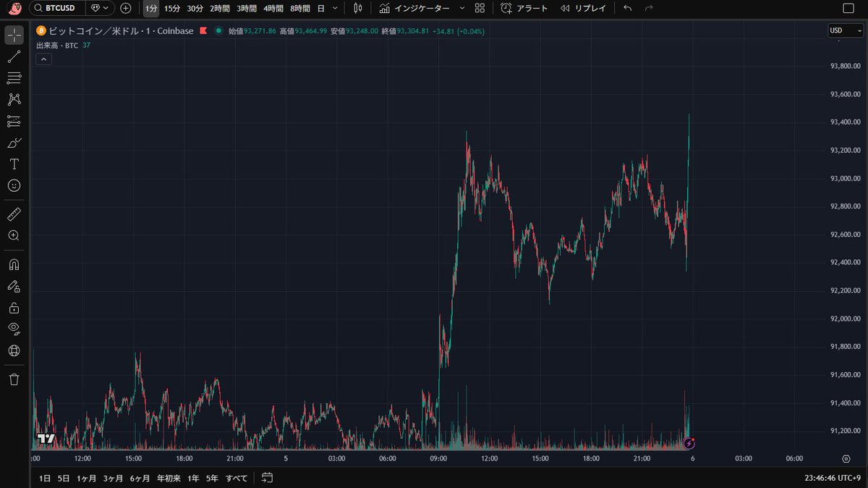Click the trash can remove objects icon

pos(14,379)
